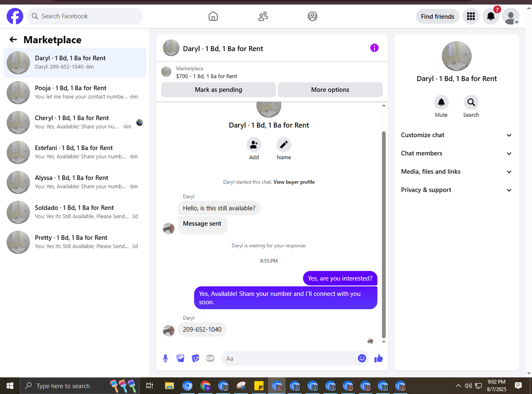Click the Add people icon
The height and width of the screenshot is (394, 532).
click(254, 145)
